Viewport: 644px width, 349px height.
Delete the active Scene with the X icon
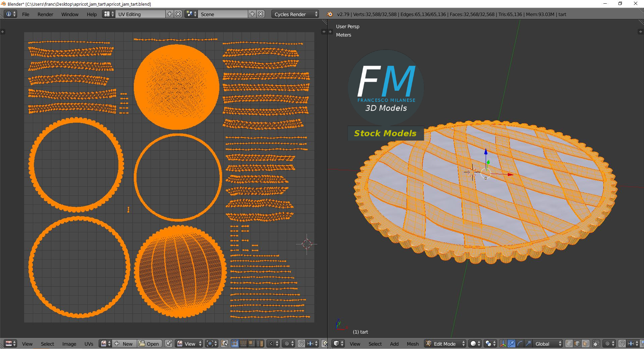click(x=261, y=14)
